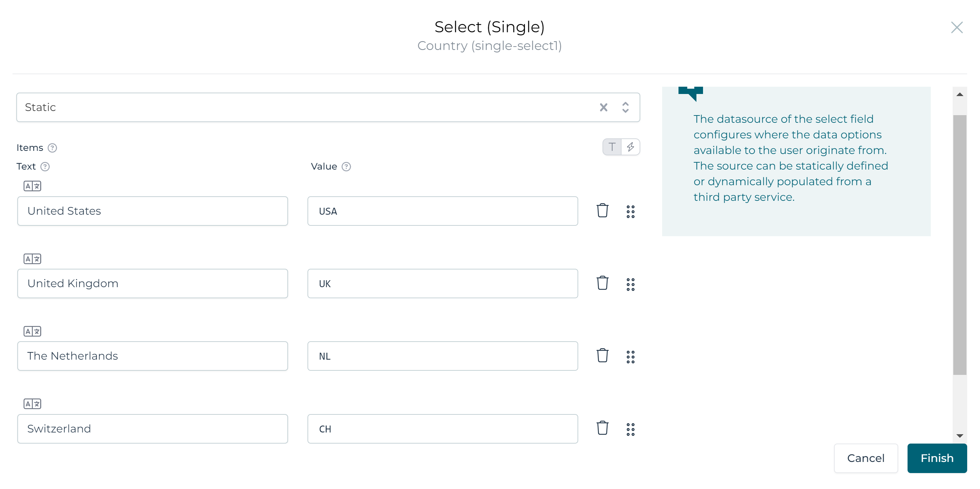Delete the United Kingdom option row
980x489 pixels.
(x=602, y=283)
